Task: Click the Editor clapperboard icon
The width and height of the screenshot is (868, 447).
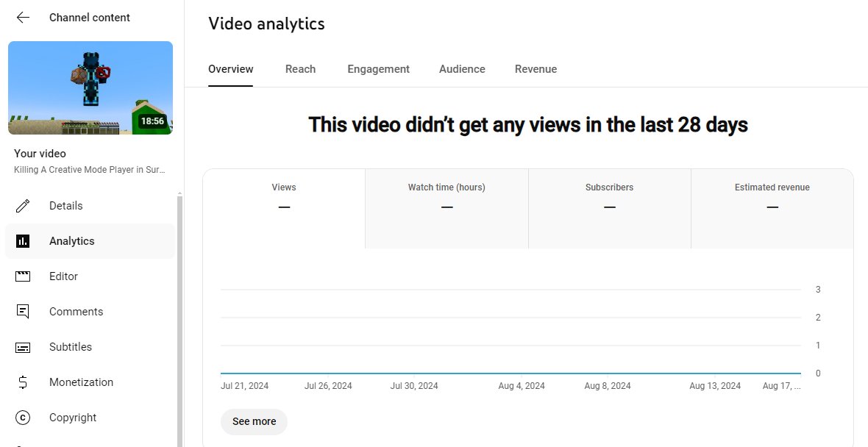Action: click(x=23, y=276)
